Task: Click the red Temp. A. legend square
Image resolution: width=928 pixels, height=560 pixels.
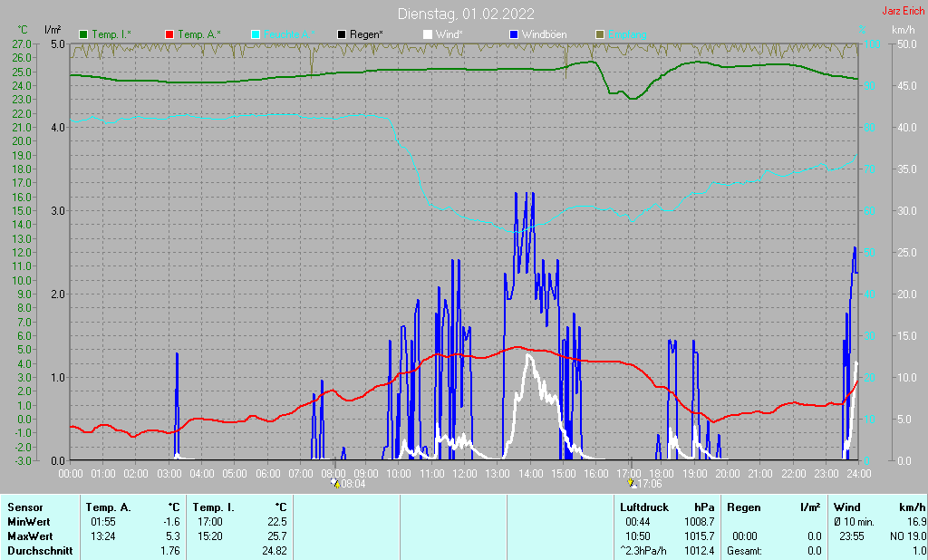Action: (x=169, y=34)
